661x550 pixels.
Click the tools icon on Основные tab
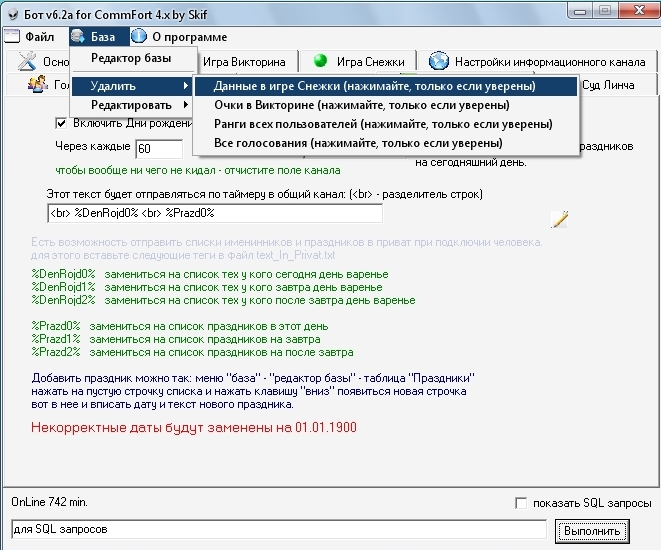click(27, 62)
